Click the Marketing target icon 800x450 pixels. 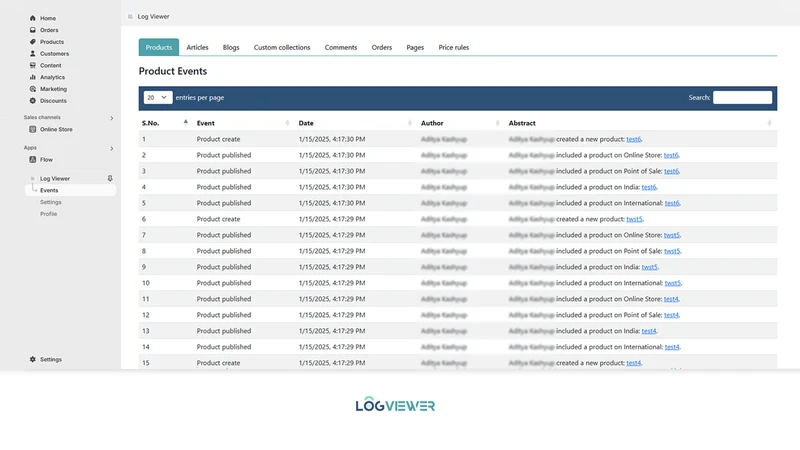pos(33,89)
